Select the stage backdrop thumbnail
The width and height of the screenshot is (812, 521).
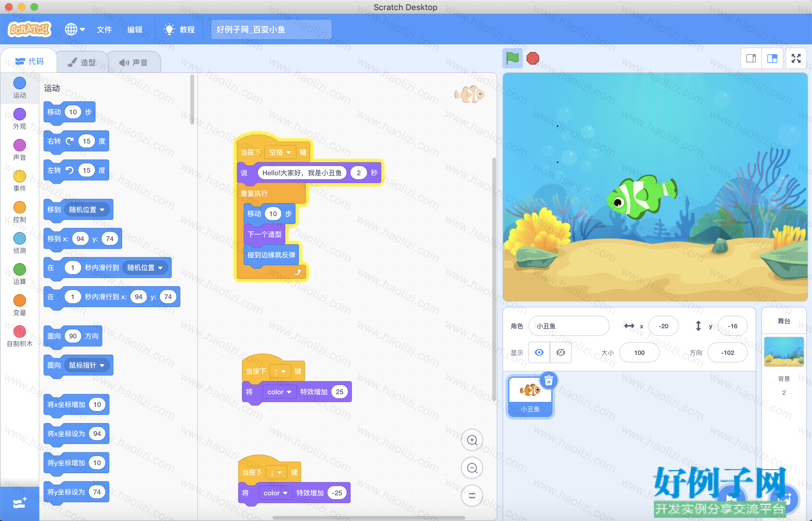784,351
